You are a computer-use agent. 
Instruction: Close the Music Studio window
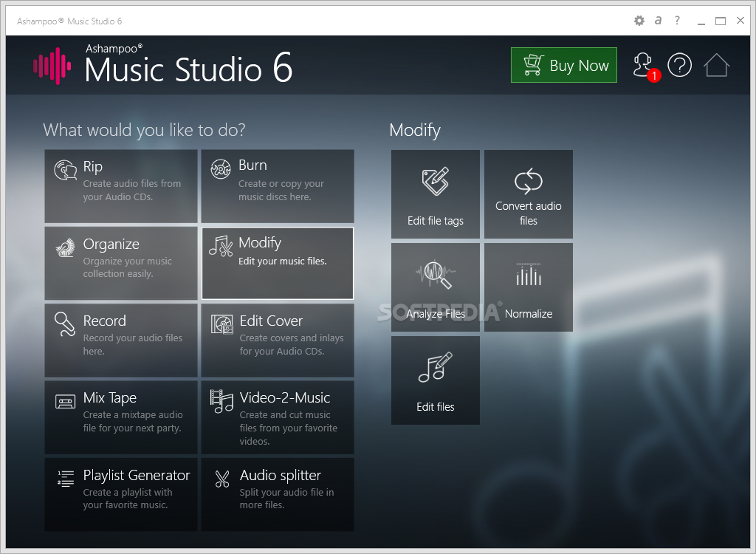(740, 20)
